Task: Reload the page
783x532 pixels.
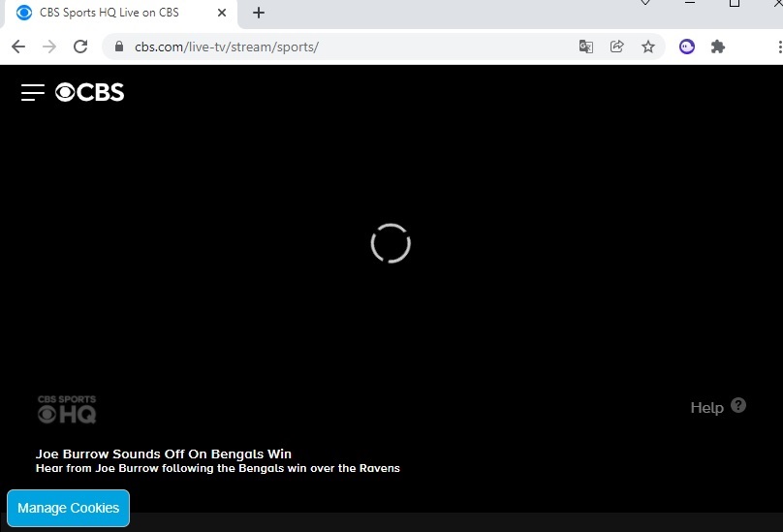Action: tap(80, 47)
